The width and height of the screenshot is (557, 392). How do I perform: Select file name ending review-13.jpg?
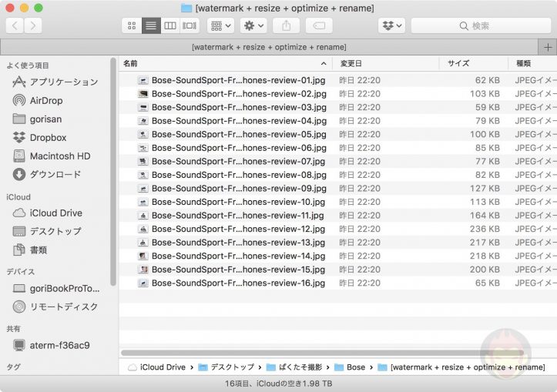(238, 243)
